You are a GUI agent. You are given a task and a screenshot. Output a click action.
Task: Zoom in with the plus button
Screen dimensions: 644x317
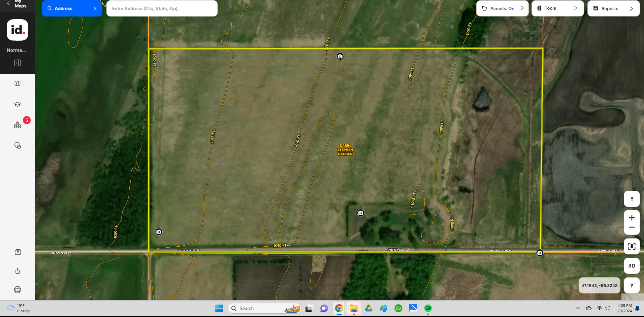point(632,218)
